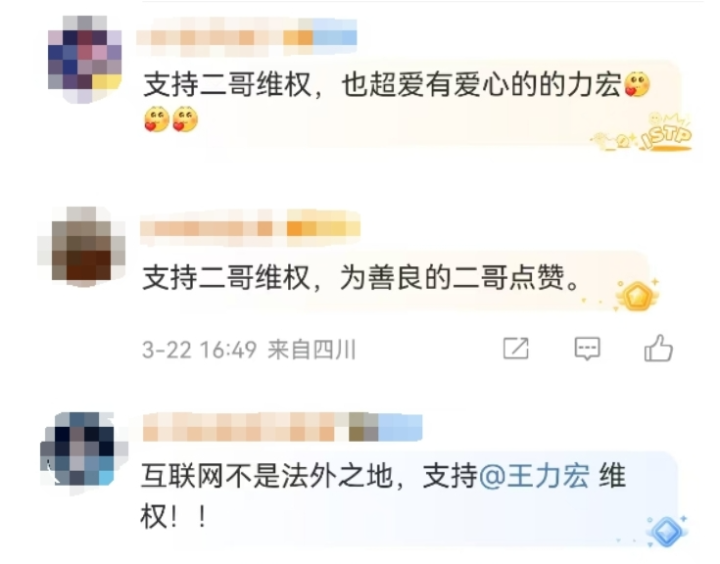Open the @王力宏 mention link
Image resolution: width=720 pixels, height=564 pixels.
coord(534,475)
